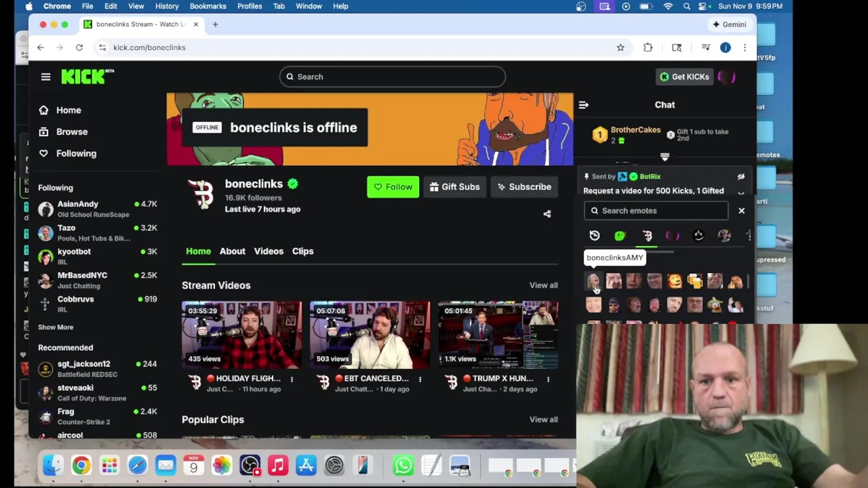Go to Home in the sidebar
The image size is (868, 488).
[x=60, y=110]
